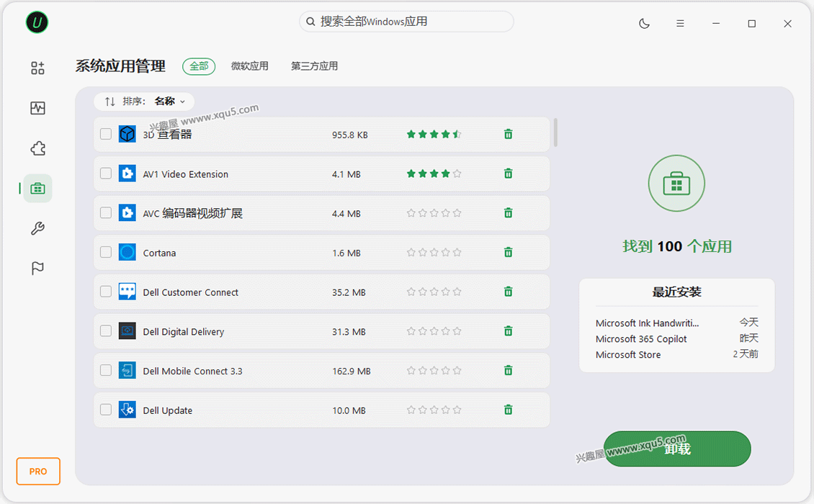Tick the Dell Update checkbox
Image resolution: width=814 pixels, height=504 pixels.
(106, 410)
